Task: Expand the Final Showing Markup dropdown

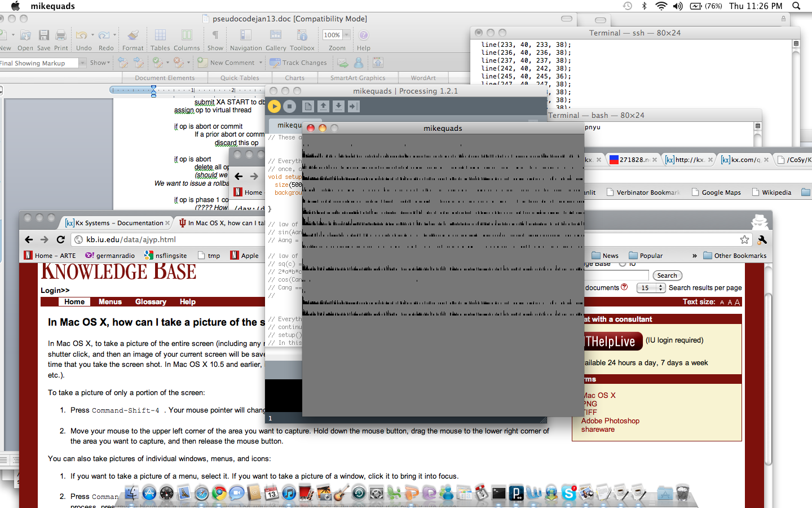Action: pyautogui.click(x=82, y=63)
